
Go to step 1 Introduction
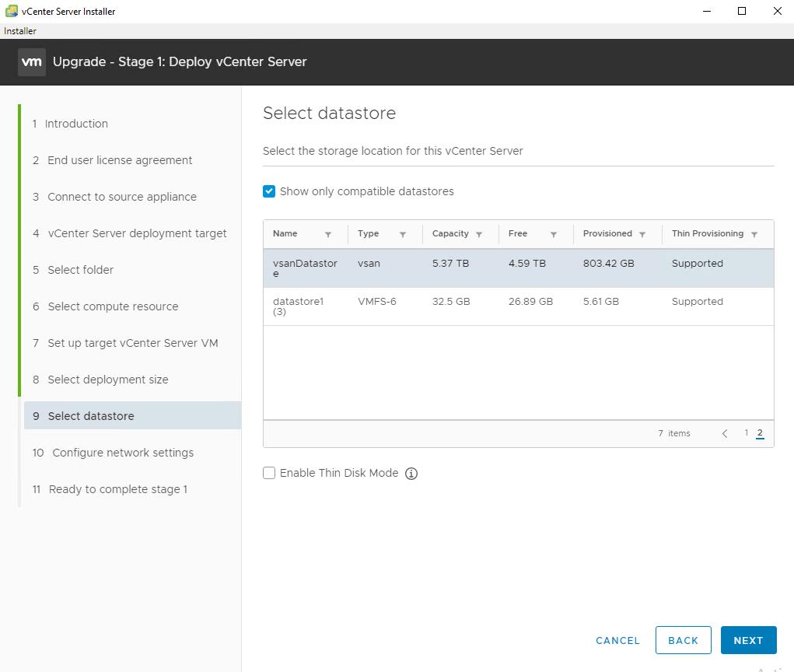71,124
